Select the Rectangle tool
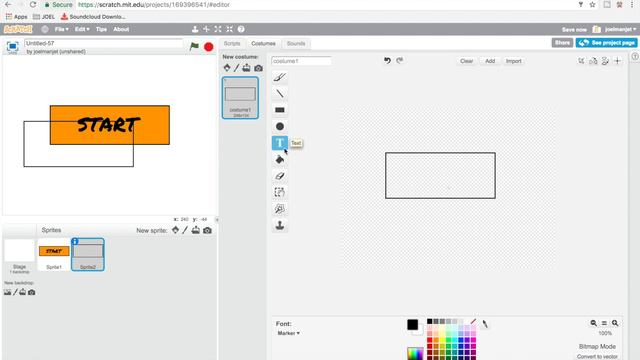This screenshot has width=640, height=360. tap(280, 110)
